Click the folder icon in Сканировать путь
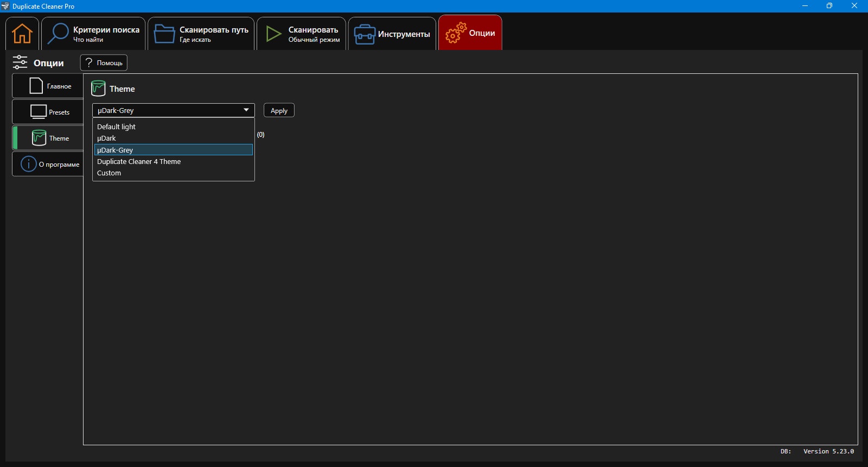 pyautogui.click(x=164, y=34)
